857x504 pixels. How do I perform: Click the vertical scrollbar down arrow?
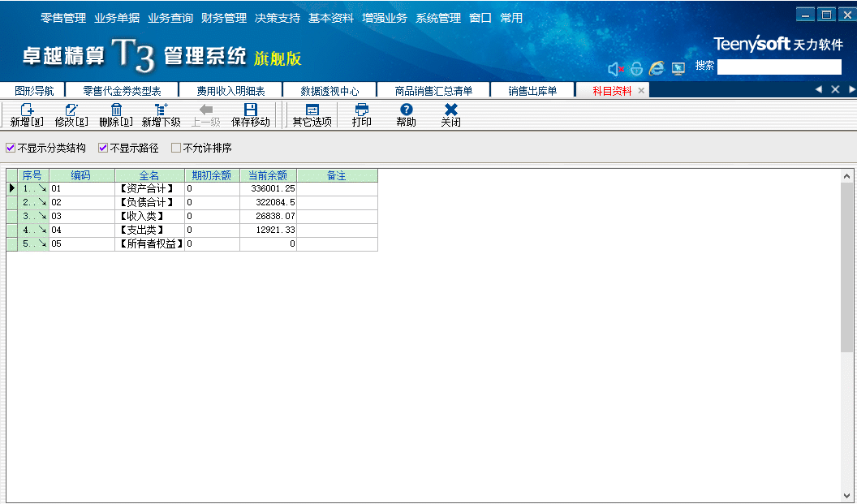click(x=847, y=494)
